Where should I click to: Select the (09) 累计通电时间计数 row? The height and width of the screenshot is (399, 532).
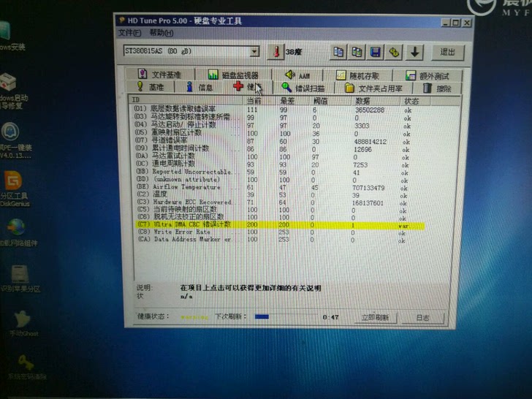tap(273, 148)
